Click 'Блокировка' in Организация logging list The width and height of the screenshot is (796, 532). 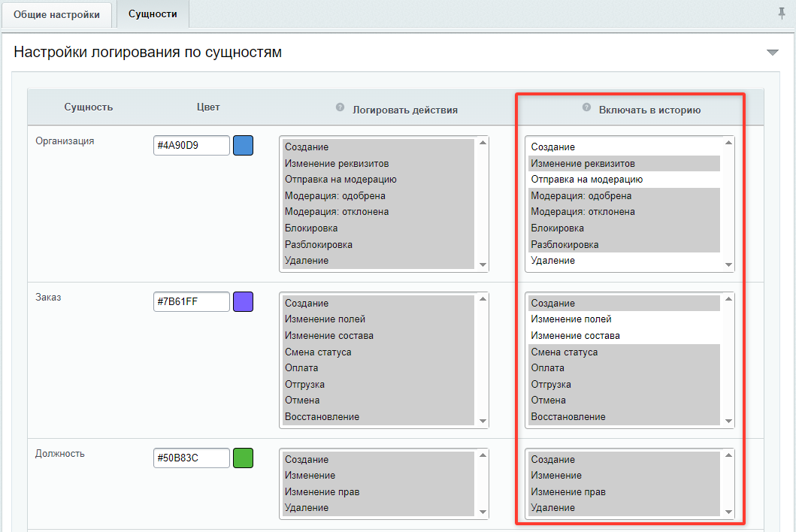click(x=378, y=228)
